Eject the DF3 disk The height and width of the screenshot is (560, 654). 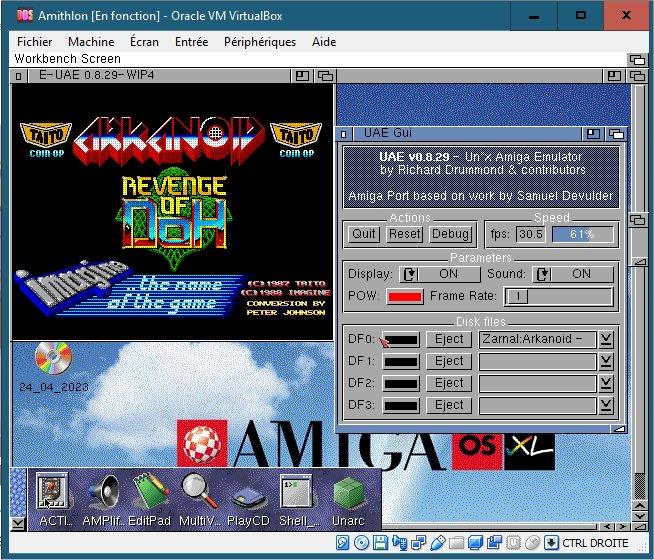(x=449, y=405)
